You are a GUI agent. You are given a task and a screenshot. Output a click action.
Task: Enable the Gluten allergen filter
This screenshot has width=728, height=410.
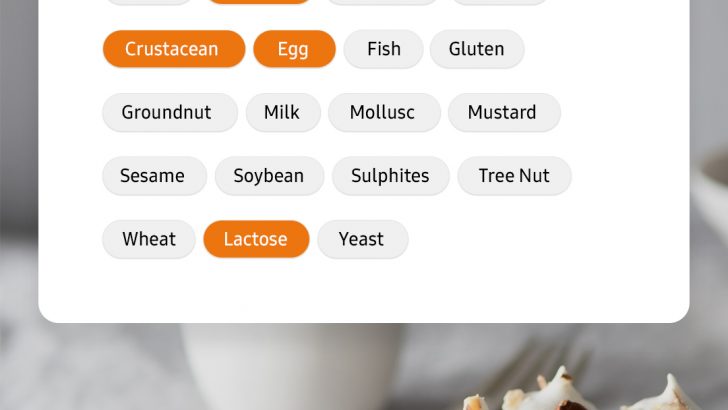(476, 49)
